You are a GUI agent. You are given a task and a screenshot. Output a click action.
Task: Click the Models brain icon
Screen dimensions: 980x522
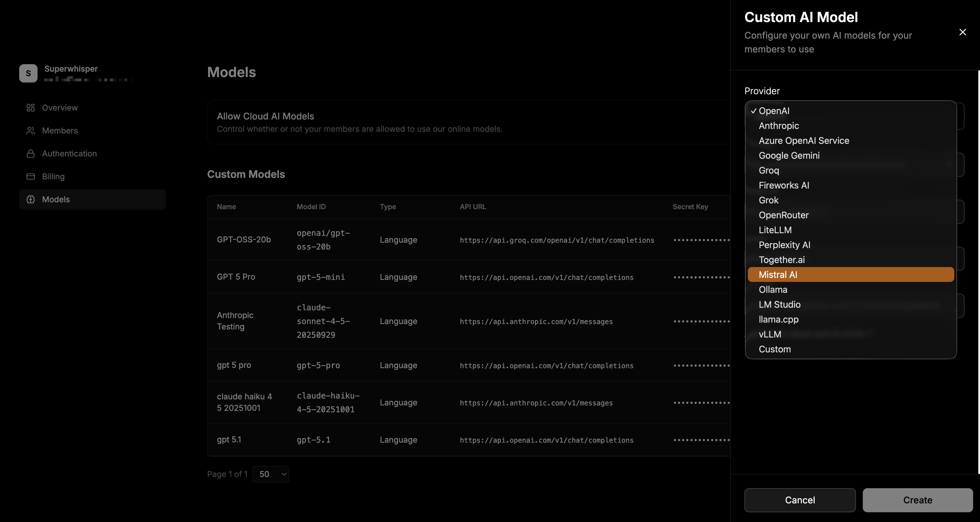pos(30,199)
